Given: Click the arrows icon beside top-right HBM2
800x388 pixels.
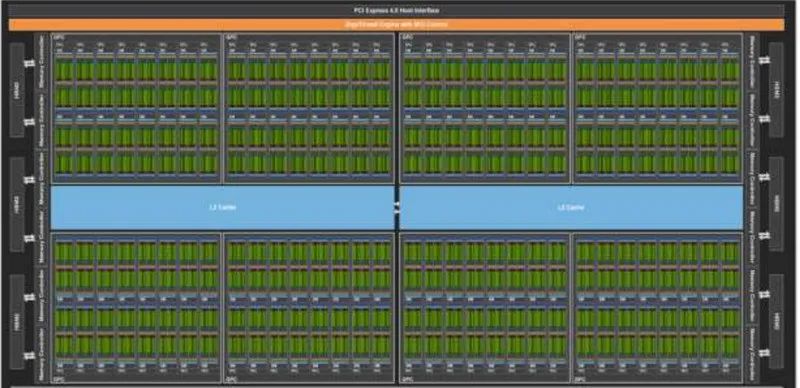Looking at the screenshot, I should point(764,60).
